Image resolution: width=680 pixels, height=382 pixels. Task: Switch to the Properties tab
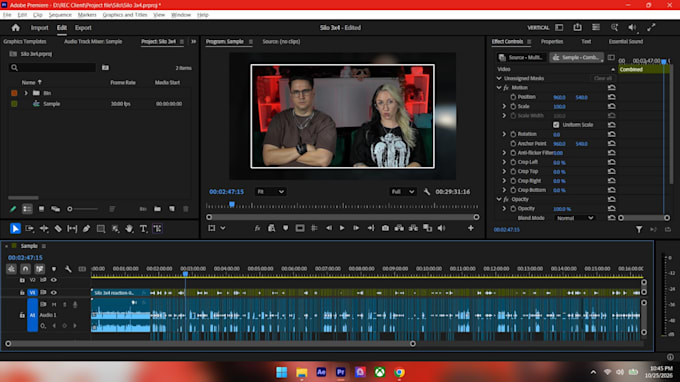click(552, 42)
